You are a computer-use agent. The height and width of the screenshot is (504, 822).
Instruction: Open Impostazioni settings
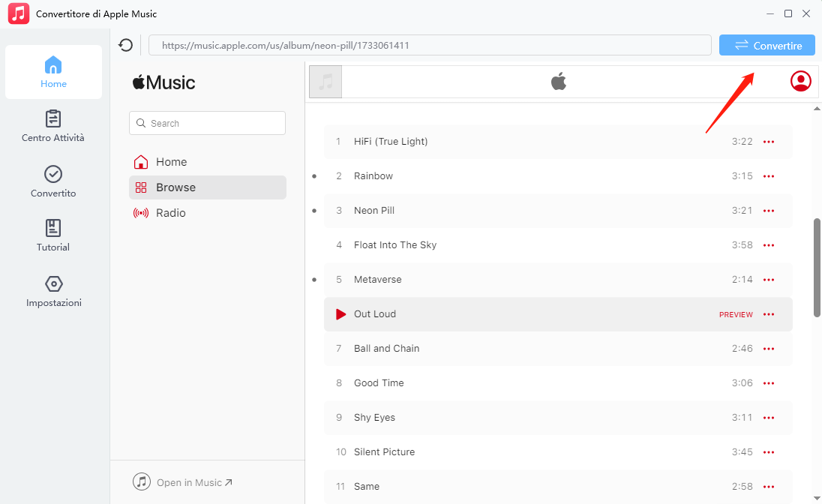53,291
